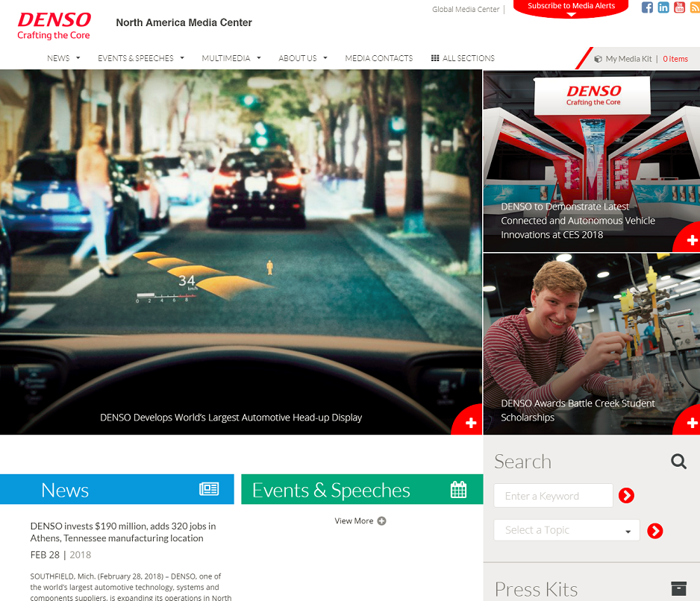This screenshot has height=601, width=700.
Task: Click the Search section heading
Action: [523, 462]
